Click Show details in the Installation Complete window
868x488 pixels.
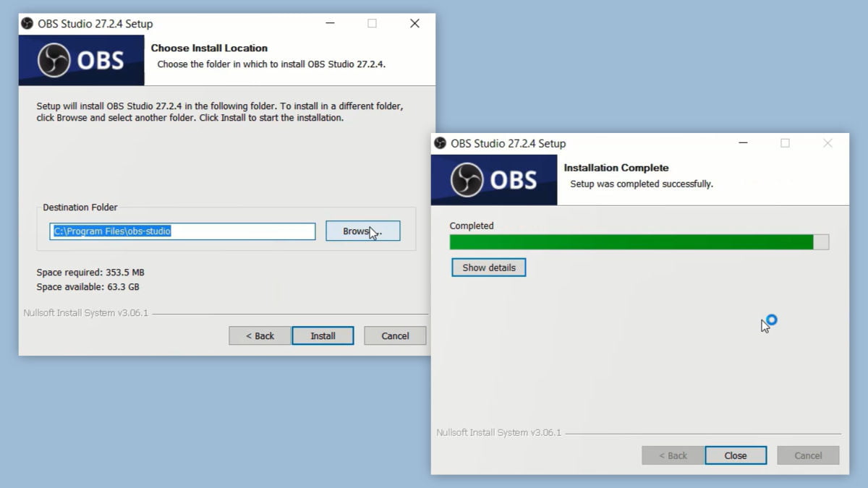click(x=489, y=267)
